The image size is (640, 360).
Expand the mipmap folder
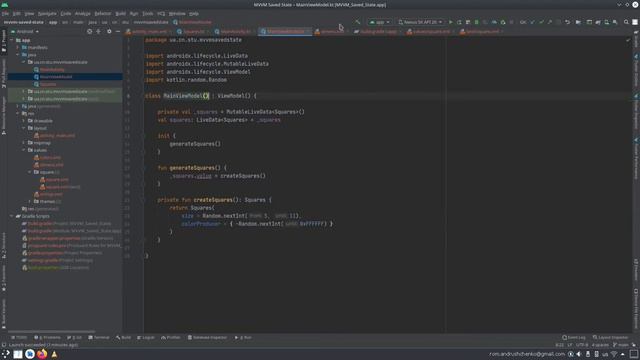click(24, 143)
